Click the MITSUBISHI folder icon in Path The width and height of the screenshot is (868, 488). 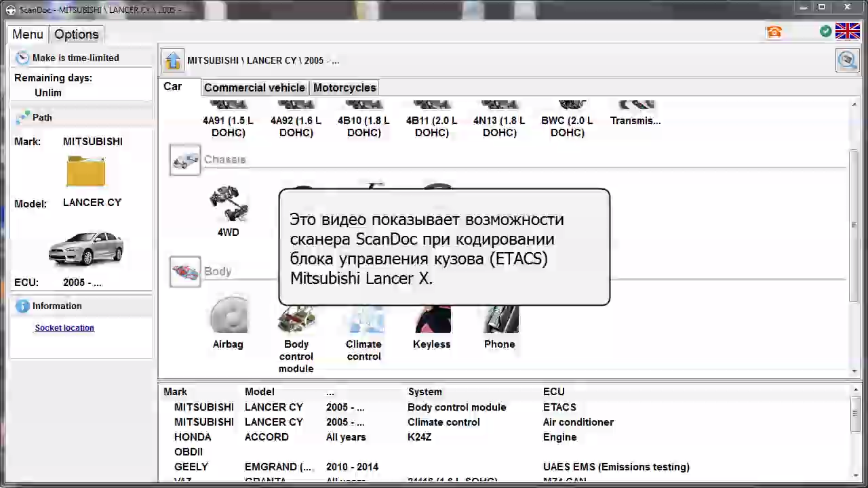(x=85, y=170)
